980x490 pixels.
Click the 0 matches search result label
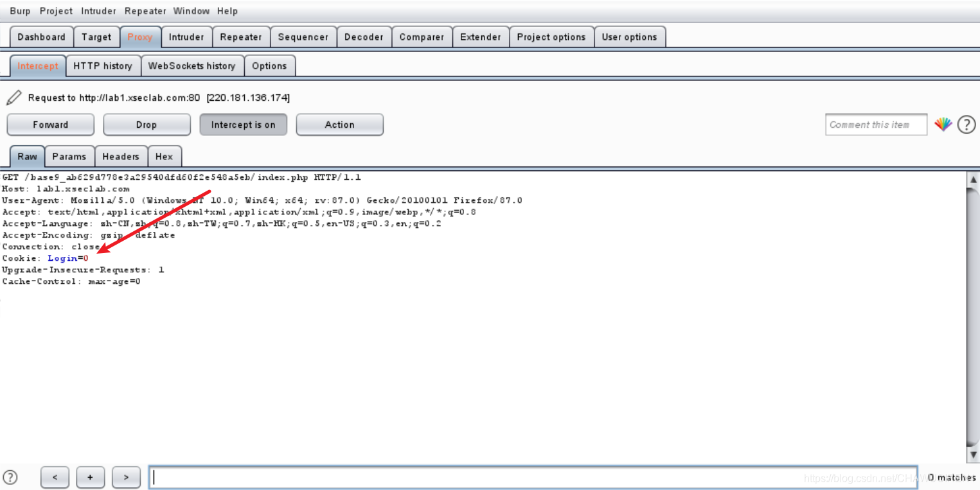tap(952, 477)
